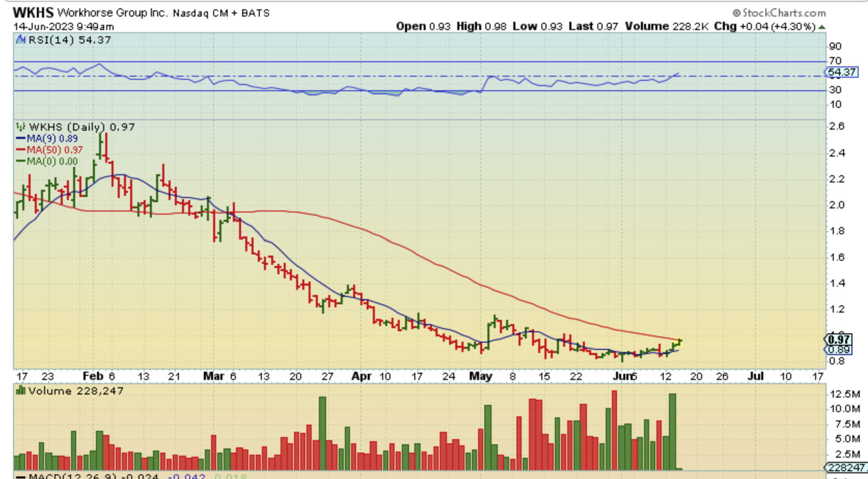Click the boxed 0.89 MA tag on price axis

pos(838,349)
